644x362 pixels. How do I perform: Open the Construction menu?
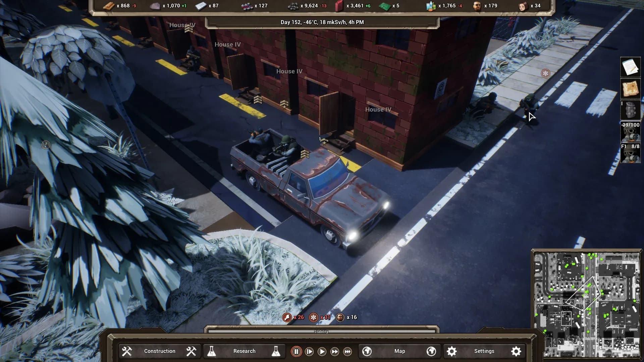[x=160, y=351]
